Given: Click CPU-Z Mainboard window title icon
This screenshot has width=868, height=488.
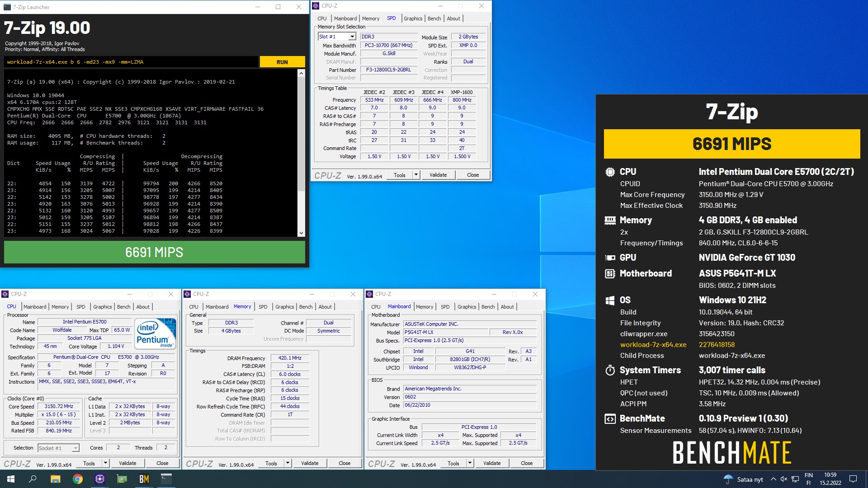Looking at the screenshot, I should (369, 294).
